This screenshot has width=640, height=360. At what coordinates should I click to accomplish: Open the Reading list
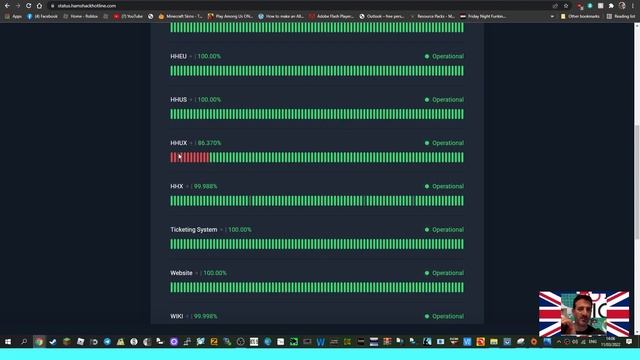point(621,16)
